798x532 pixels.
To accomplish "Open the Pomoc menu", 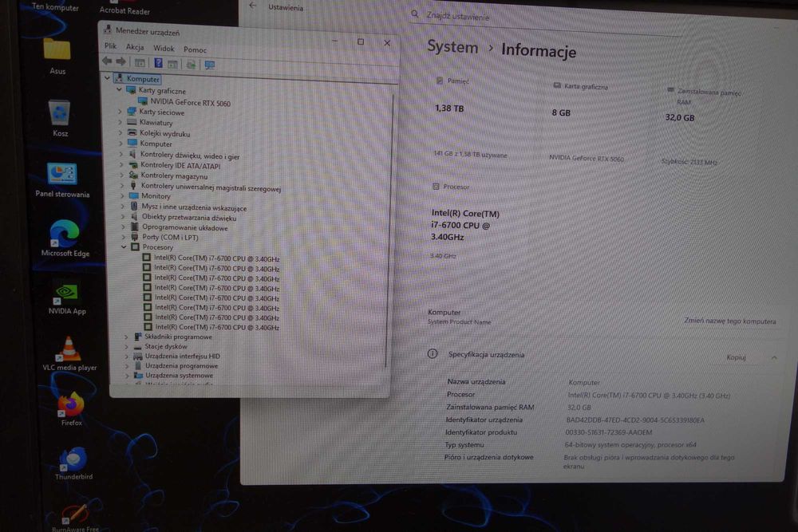I will 195,49.
